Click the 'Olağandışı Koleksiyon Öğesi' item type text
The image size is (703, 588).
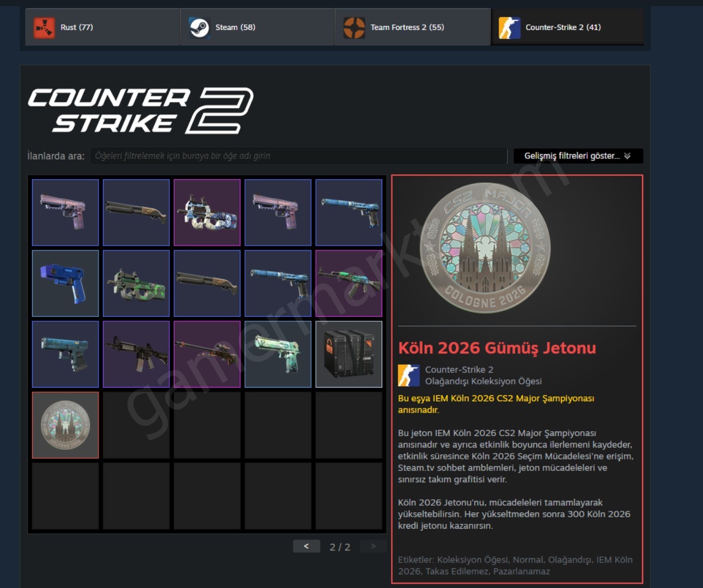[x=484, y=381]
